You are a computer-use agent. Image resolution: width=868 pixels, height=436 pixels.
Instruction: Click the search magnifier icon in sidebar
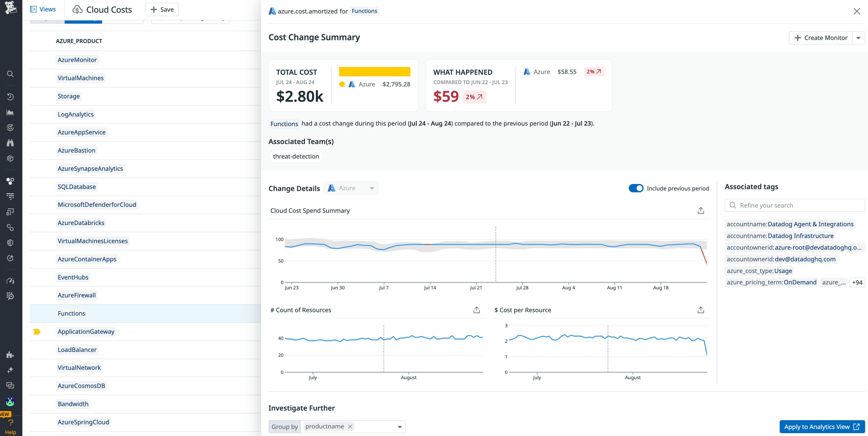pos(10,74)
